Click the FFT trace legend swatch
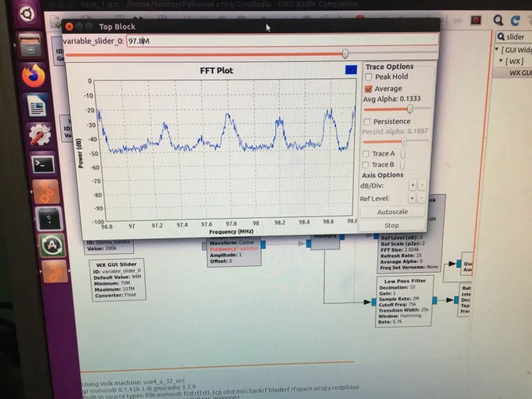The image size is (532, 399). 351,70
